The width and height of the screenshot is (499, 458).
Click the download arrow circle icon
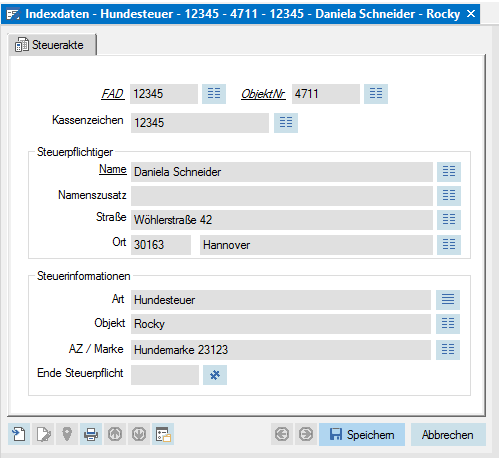[139, 434]
